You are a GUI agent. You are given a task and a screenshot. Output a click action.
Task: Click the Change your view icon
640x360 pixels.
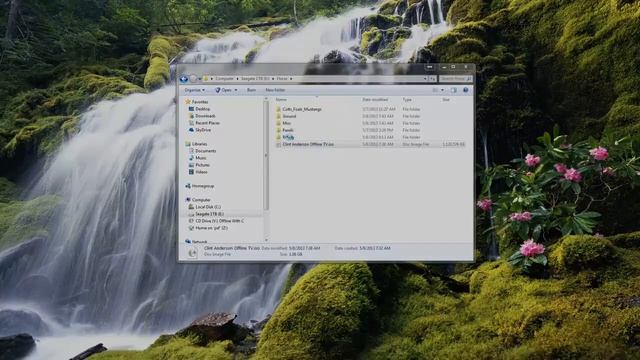tap(436, 90)
